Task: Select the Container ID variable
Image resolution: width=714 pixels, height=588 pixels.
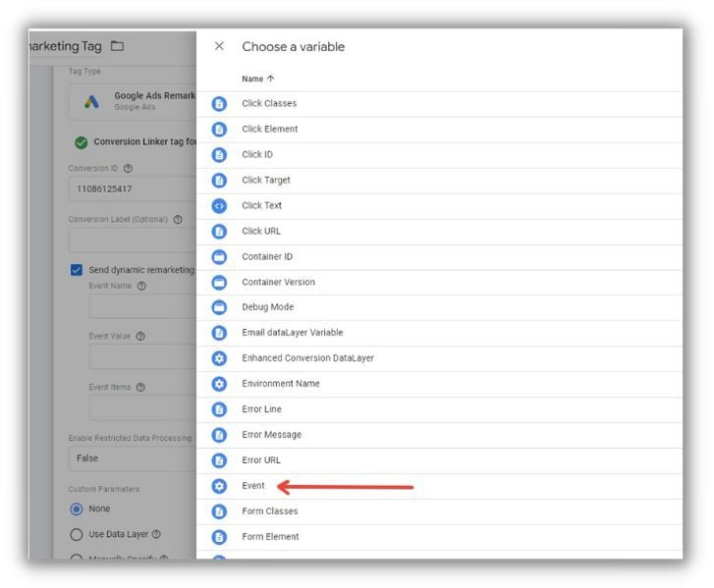Action: [439, 256]
